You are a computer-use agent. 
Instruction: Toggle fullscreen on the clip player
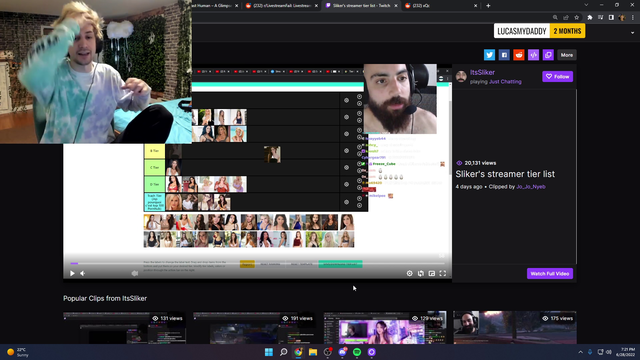(x=442, y=273)
